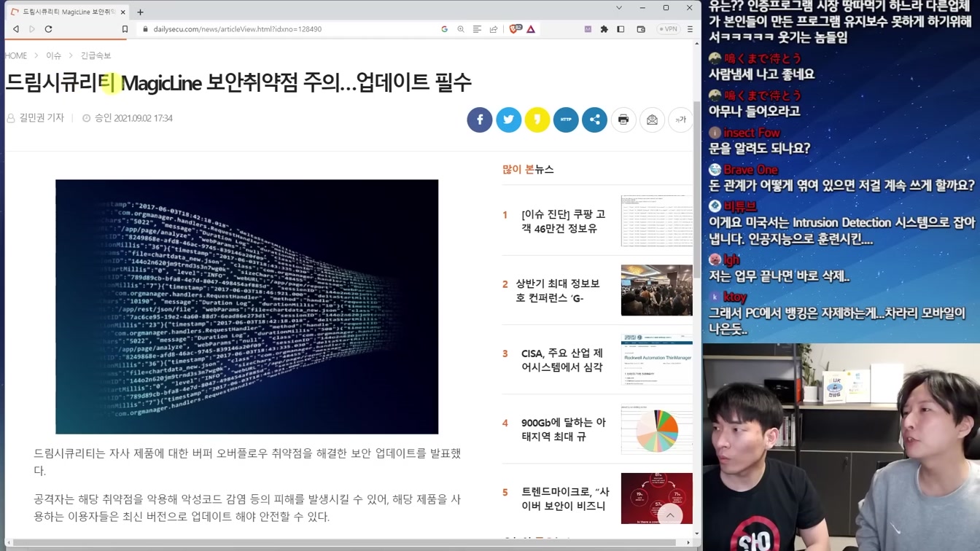Screen dimensions: 980x551
Task: Copy article URL with HTTP icon
Action: pyautogui.click(x=566, y=120)
